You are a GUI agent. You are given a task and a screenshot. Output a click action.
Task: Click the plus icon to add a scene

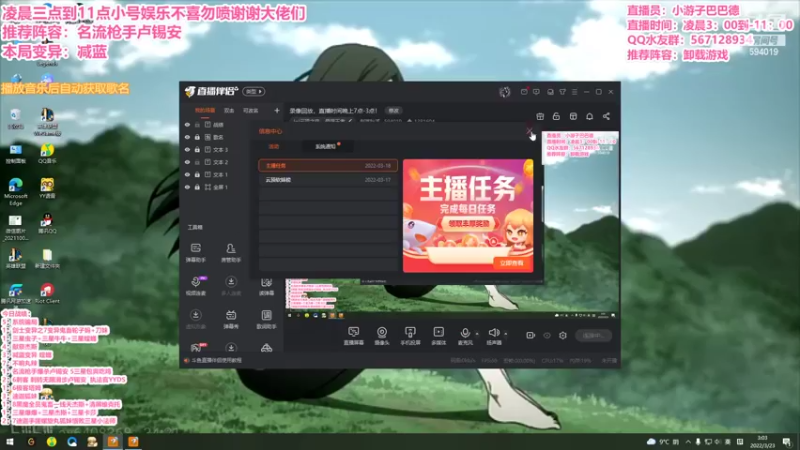(x=277, y=110)
